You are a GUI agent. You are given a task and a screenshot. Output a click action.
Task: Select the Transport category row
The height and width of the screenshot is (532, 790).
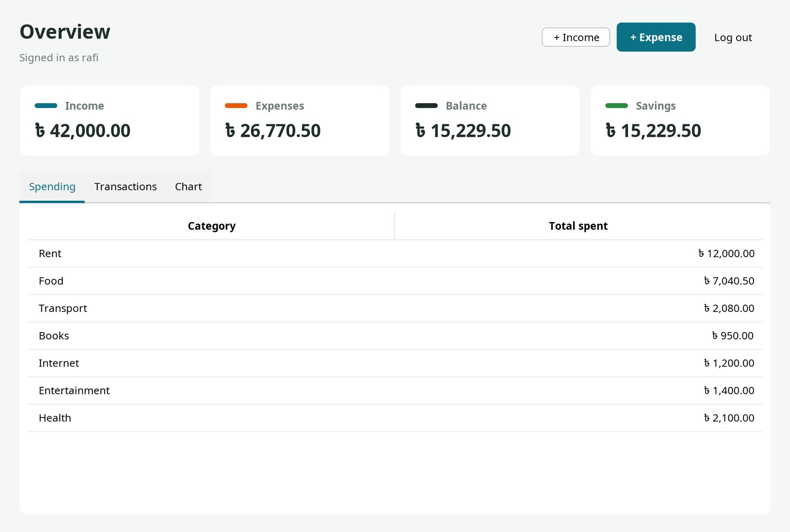tap(395, 308)
